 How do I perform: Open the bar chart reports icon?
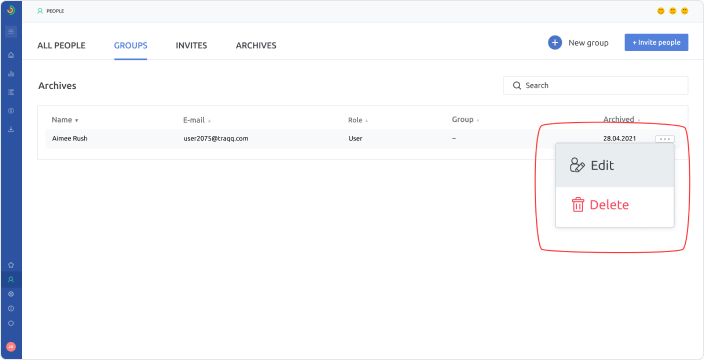click(11, 74)
